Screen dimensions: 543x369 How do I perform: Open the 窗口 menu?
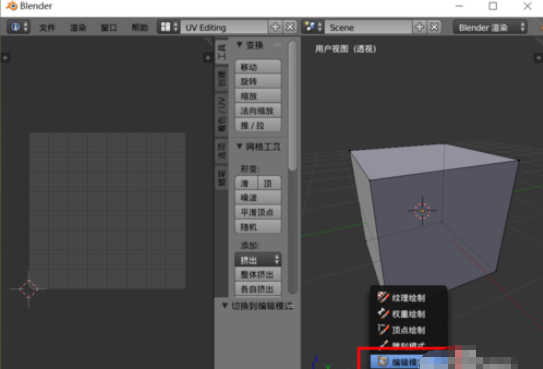[x=109, y=28]
